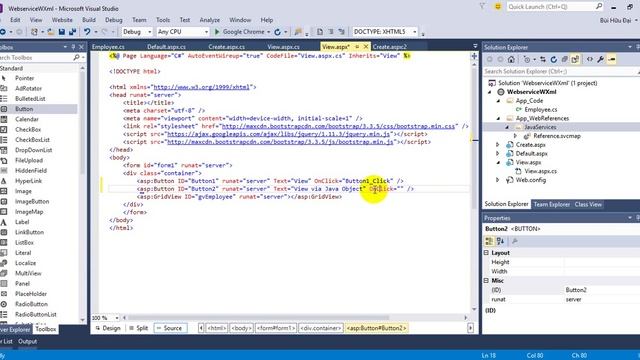Click Categorized view icon in Properties panel

click(x=489, y=241)
